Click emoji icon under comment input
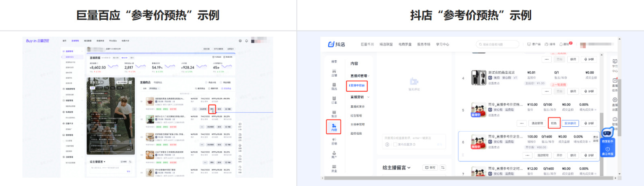 tap(387, 144)
